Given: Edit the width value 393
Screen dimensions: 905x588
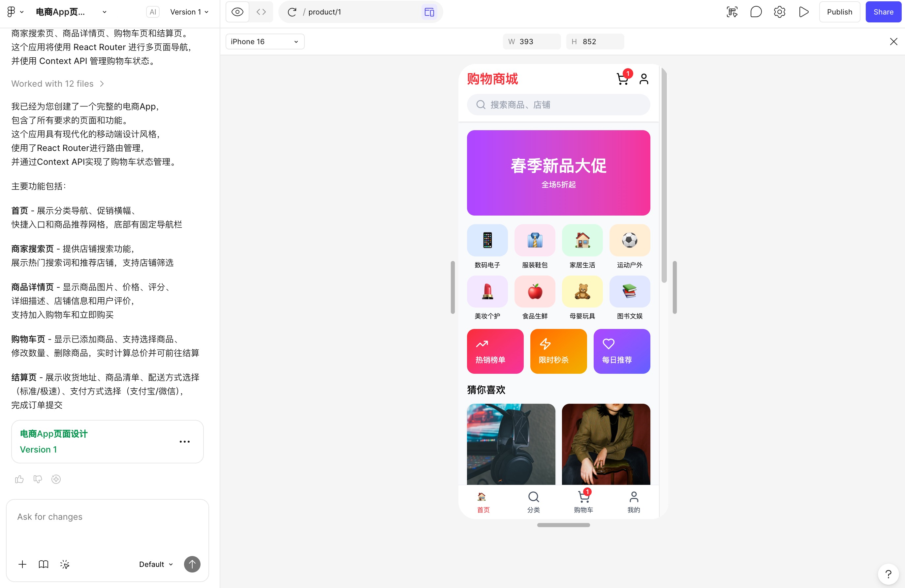Looking at the screenshot, I should [532, 42].
